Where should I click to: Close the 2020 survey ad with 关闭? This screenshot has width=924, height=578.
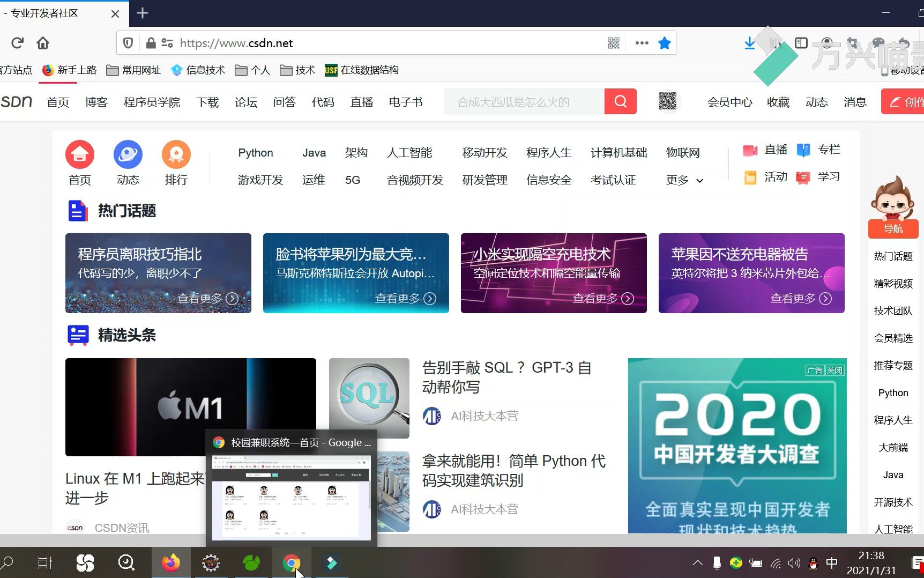(x=834, y=370)
